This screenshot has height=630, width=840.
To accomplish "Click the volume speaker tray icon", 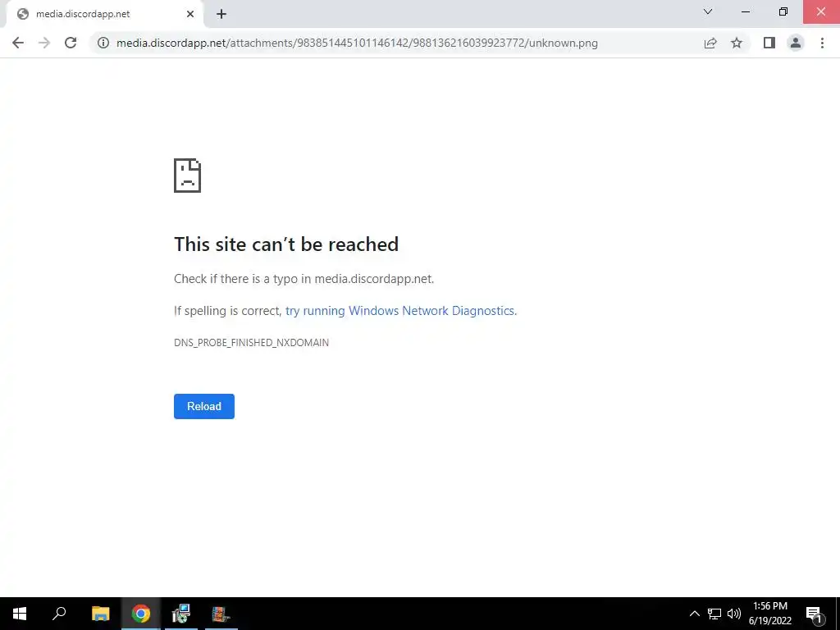I will (734, 614).
